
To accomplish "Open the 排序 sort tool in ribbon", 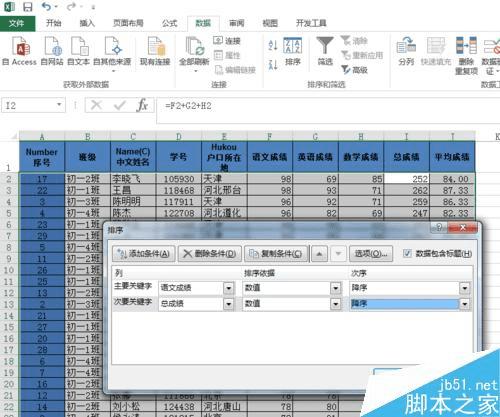I will pos(293,51).
